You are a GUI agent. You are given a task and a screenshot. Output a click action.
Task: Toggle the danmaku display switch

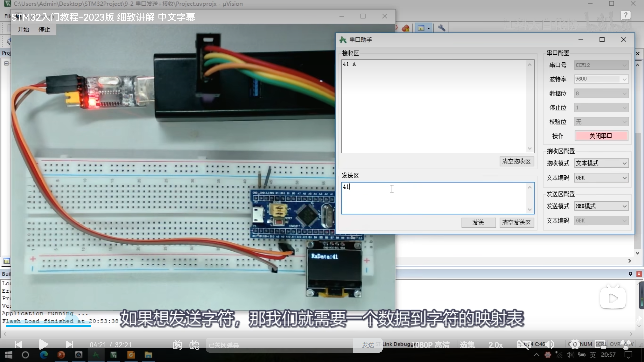(177, 345)
